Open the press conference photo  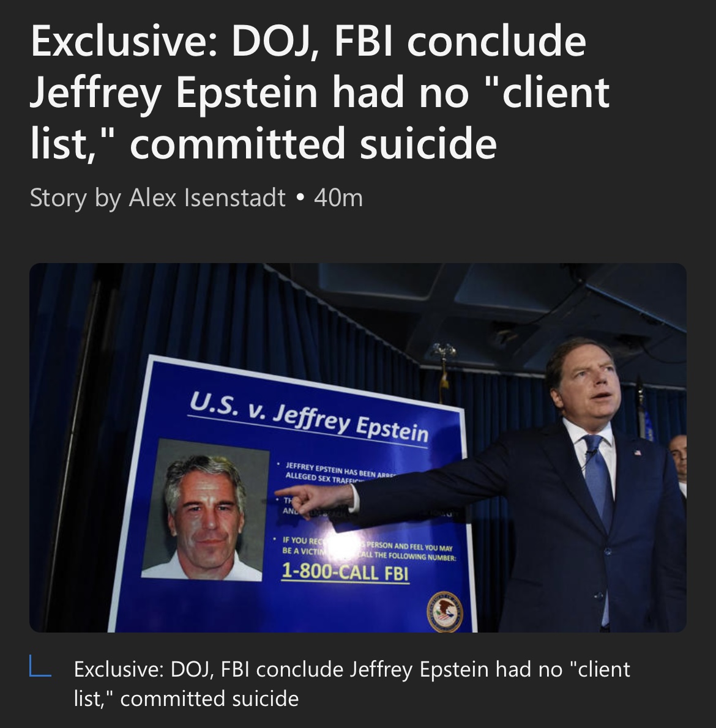(358, 448)
